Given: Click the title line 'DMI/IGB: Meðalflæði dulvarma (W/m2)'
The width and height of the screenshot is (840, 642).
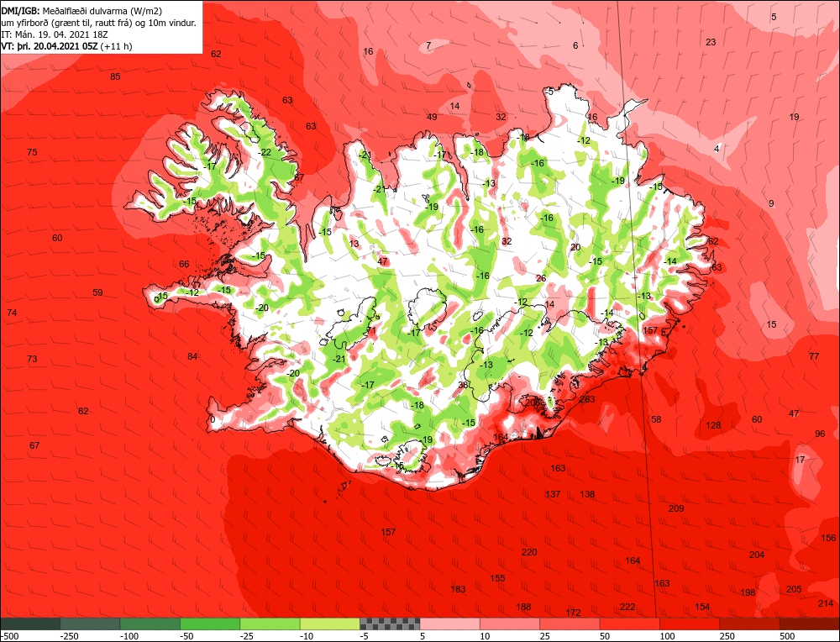Looking at the screenshot, I should 81,9.
